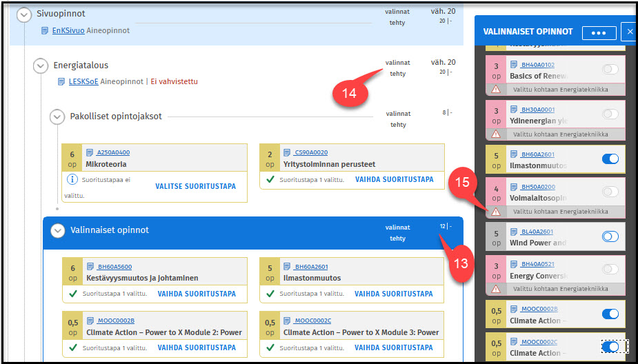Collapse the blue Valinnaiset opinnot header
The width and height of the screenshot is (638, 364).
57,230
